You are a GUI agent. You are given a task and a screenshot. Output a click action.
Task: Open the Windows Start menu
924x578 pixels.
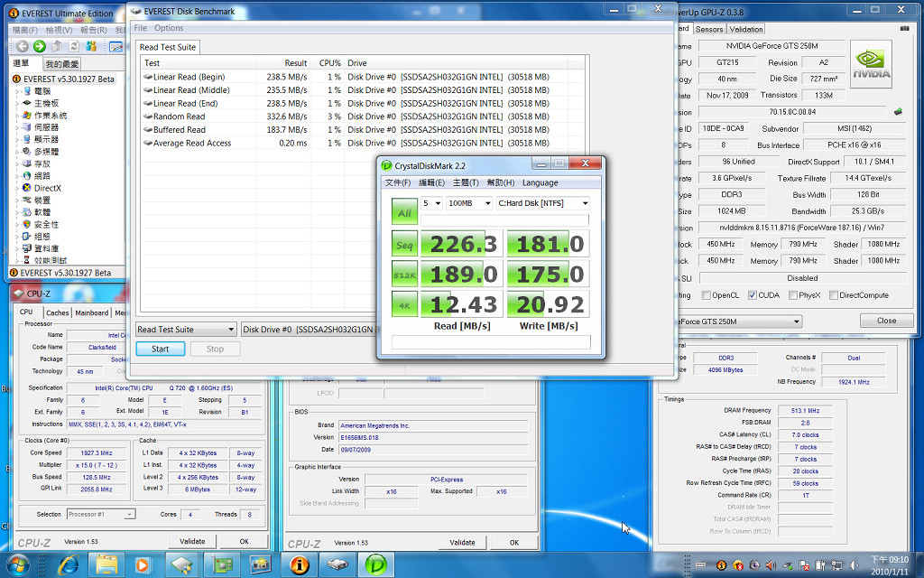tap(18, 565)
